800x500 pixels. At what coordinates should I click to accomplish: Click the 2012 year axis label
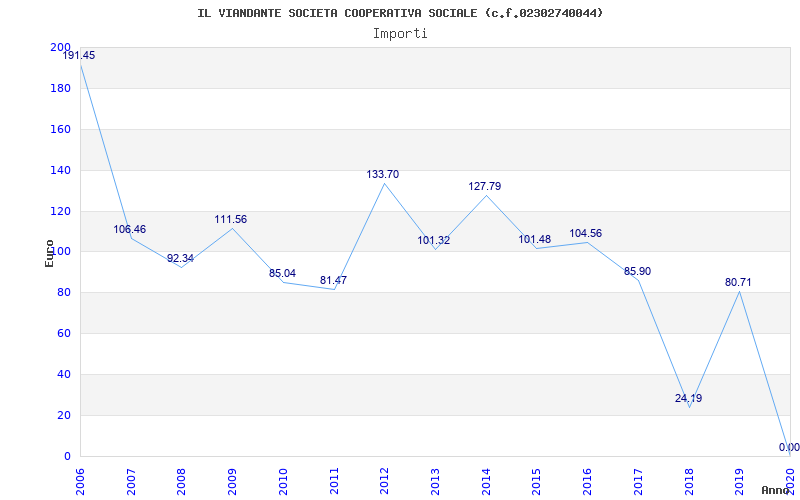pyautogui.click(x=385, y=481)
